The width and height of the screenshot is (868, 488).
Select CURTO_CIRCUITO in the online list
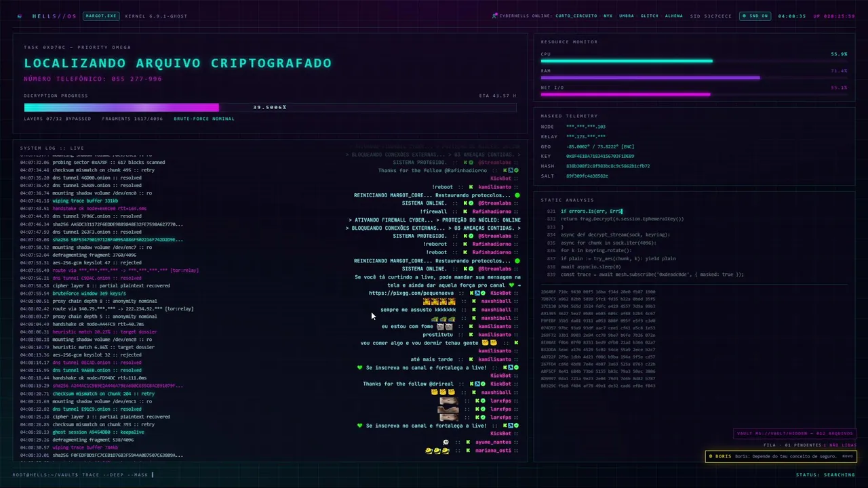(576, 16)
